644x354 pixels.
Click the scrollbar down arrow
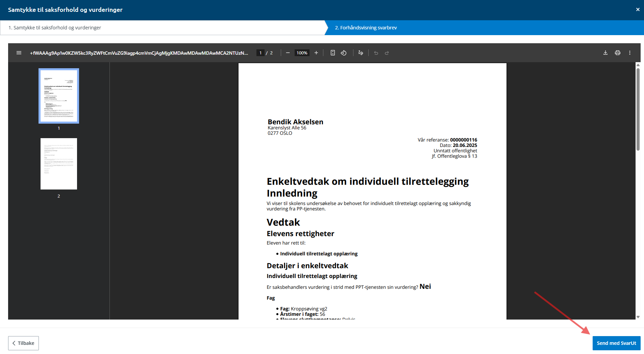(x=638, y=317)
